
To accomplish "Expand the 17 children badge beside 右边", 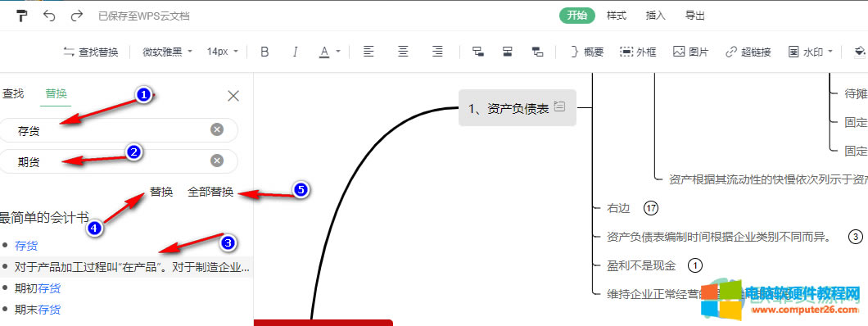I will tap(651, 208).
